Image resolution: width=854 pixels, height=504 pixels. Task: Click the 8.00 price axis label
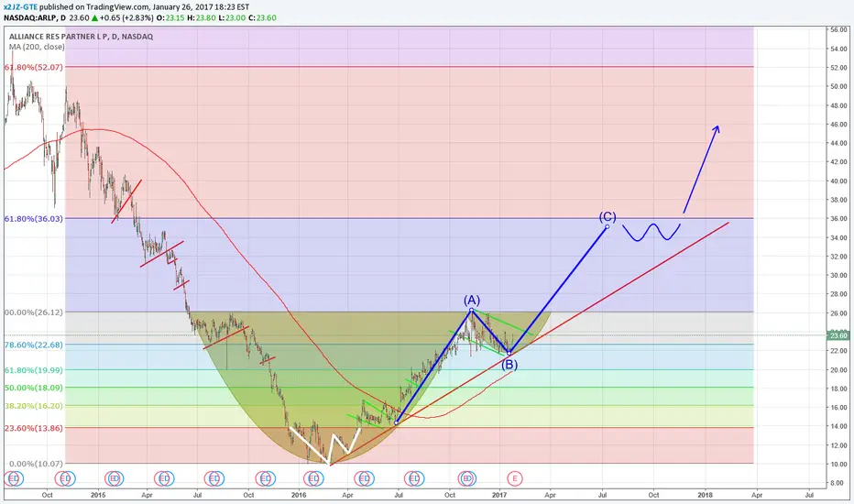click(839, 483)
